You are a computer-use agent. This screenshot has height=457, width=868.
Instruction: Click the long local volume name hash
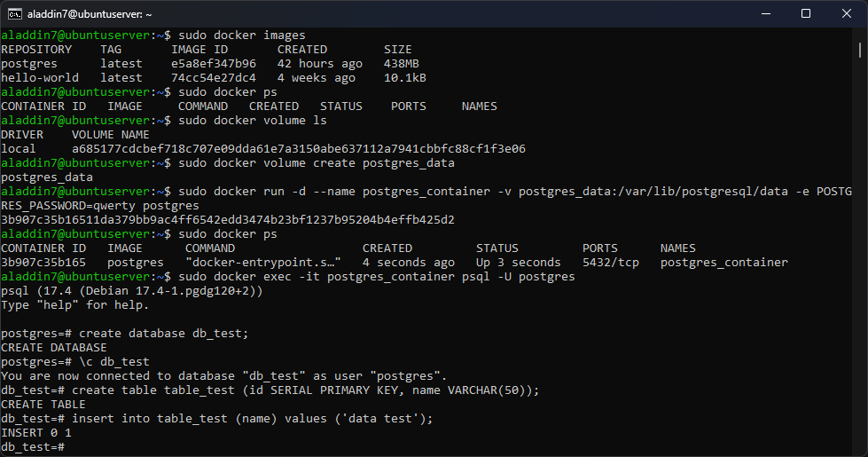(299, 148)
